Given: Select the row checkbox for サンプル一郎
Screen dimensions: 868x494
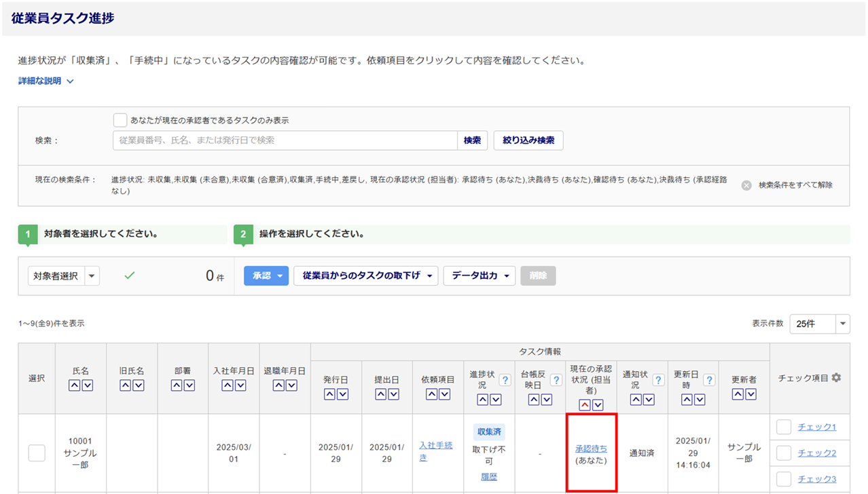Looking at the screenshot, I should tap(37, 453).
